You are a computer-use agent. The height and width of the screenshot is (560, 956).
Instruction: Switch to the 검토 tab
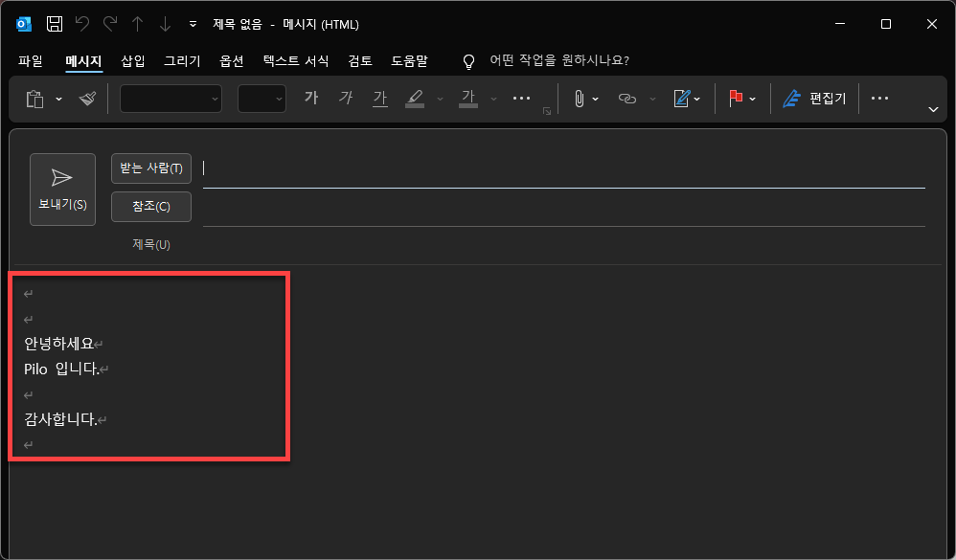point(360,60)
